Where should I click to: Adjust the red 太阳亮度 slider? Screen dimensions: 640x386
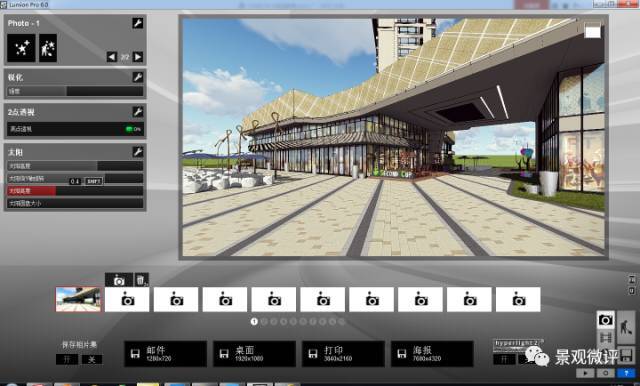point(75,191)
